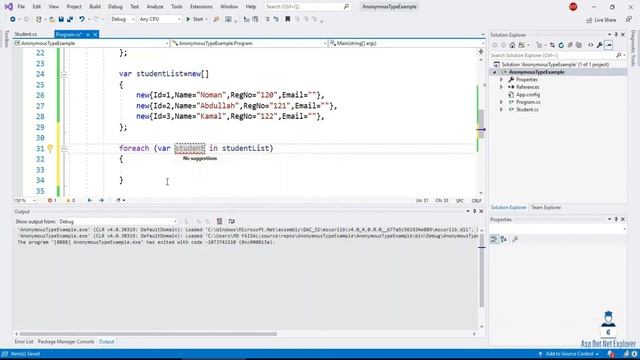Click the Save icon in toolbar
The image size is (640, 360).
(x=61, y=19)
